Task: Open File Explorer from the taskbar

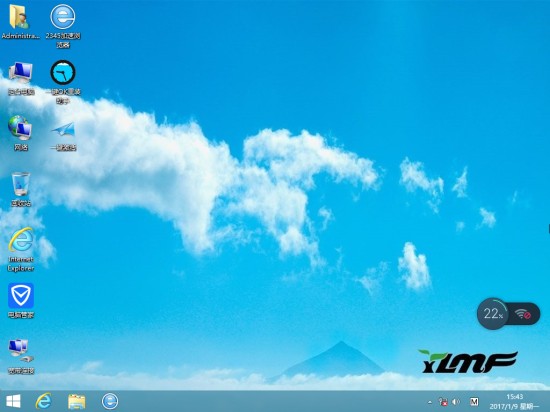Action: coord(77,401)
